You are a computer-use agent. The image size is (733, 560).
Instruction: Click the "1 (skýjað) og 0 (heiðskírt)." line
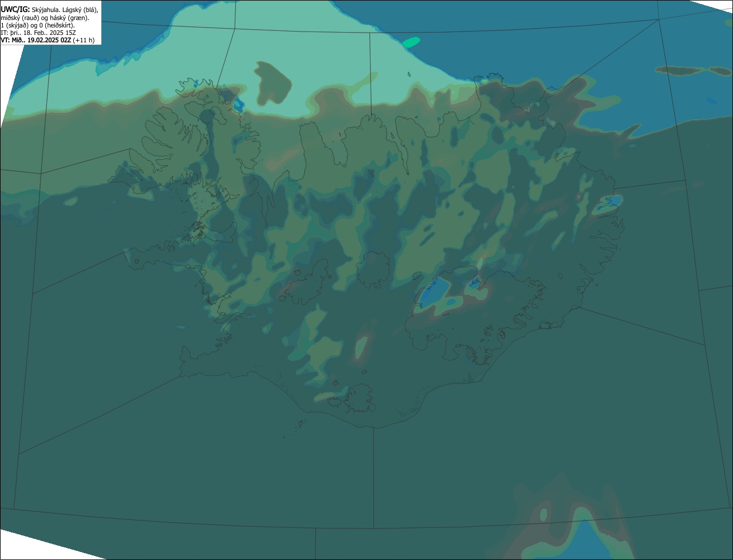pyautogui.click(x=38, y=26)
